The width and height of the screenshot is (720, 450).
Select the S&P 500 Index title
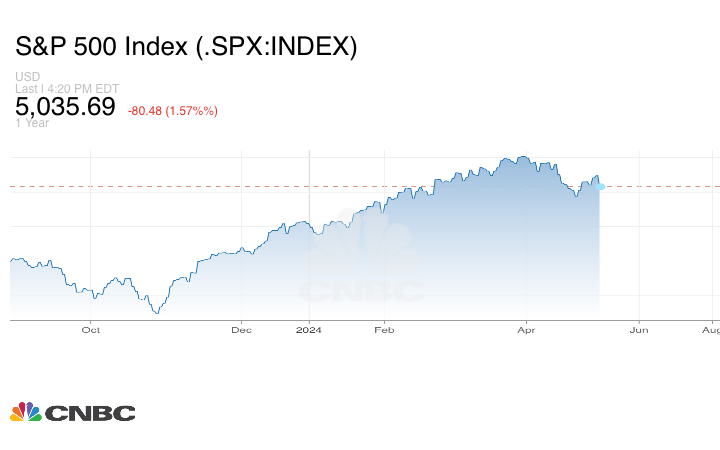click(186, 47)
